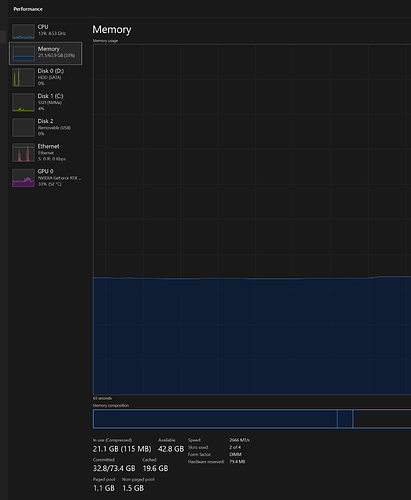Click the Disk 0 (D:) graph icon

[23, 77]
